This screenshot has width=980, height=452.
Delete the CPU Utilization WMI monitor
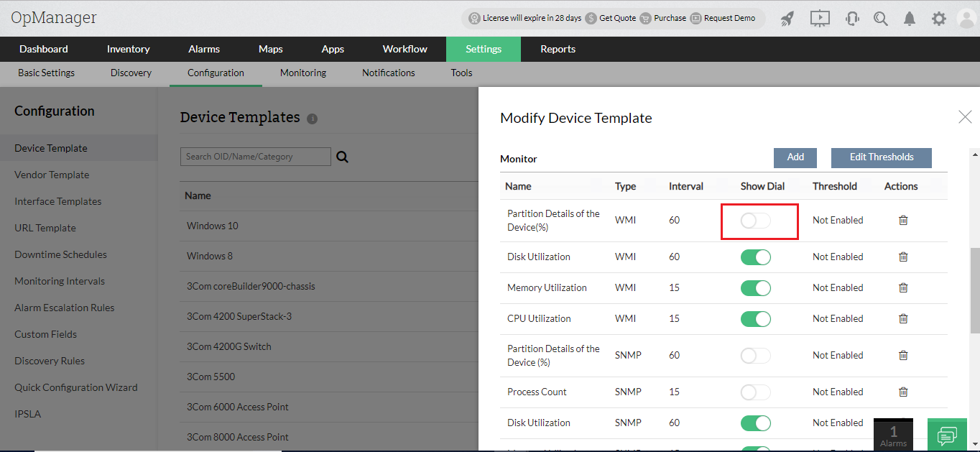pos(903,319)
